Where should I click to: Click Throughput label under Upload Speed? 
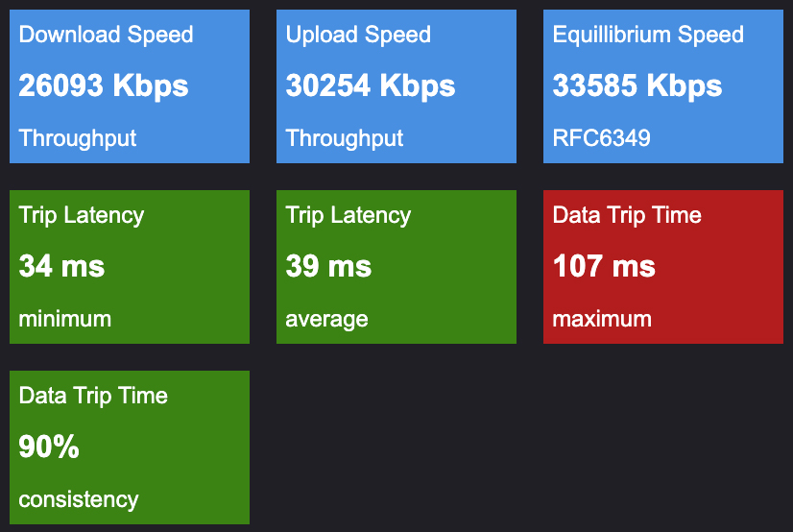[x=345, y=138]
